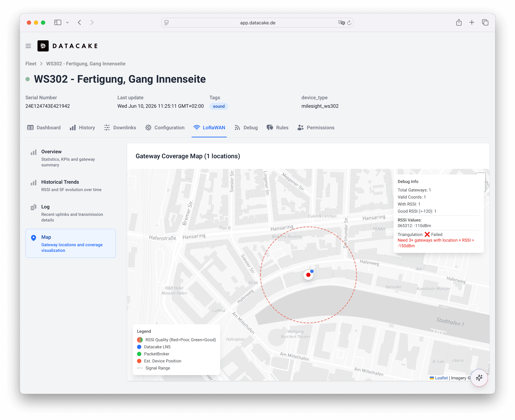Click the Total Gateways: 1 line

(414, 190)
